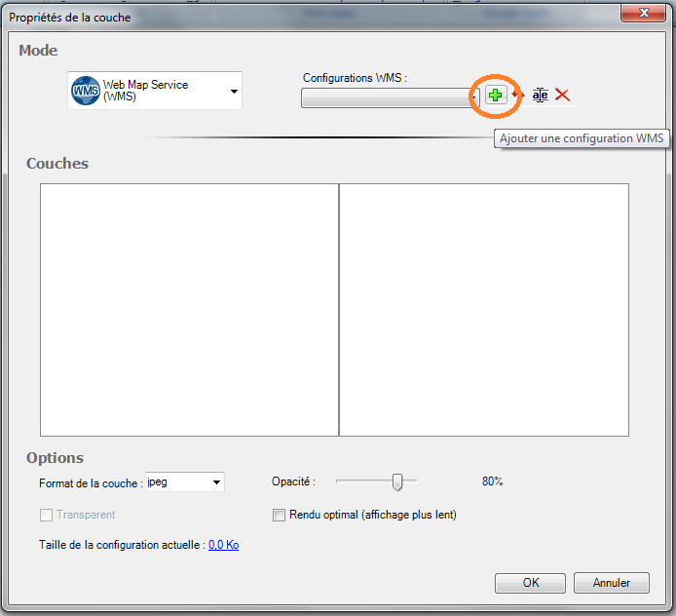
Task: Open the Configurations WMS combo box
Action: 390,97
